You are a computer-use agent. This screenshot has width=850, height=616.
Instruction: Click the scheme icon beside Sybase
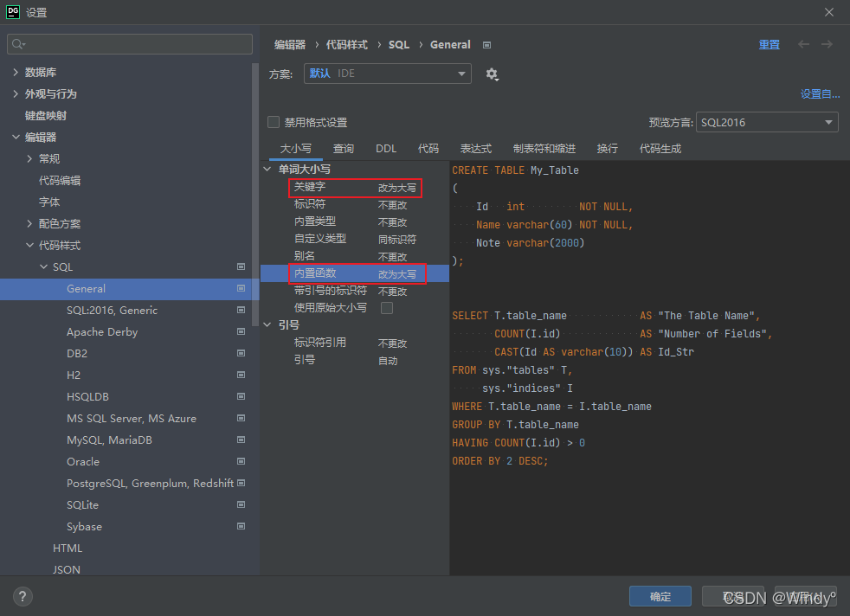pyautogui.click(x=241, y=526)
